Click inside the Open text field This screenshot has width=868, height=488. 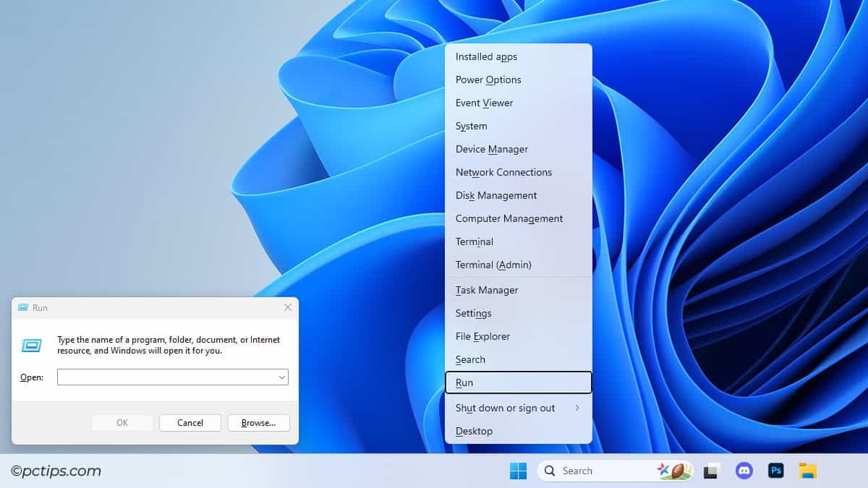(166, 377)
